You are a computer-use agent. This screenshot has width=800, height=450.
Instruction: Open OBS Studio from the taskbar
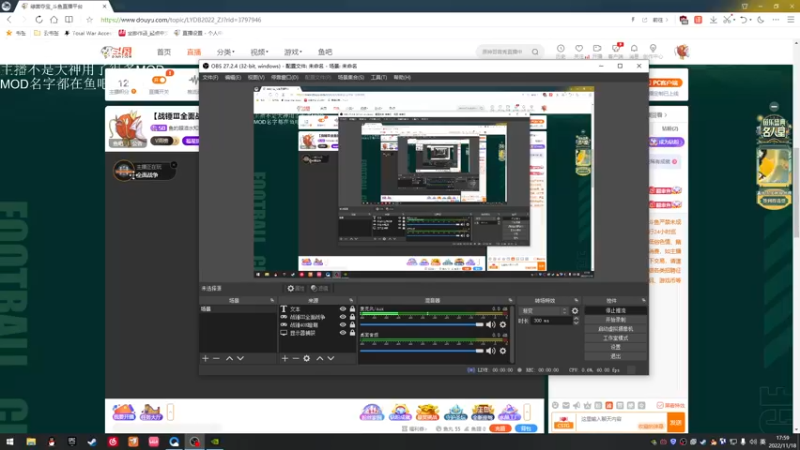[194, 442]
